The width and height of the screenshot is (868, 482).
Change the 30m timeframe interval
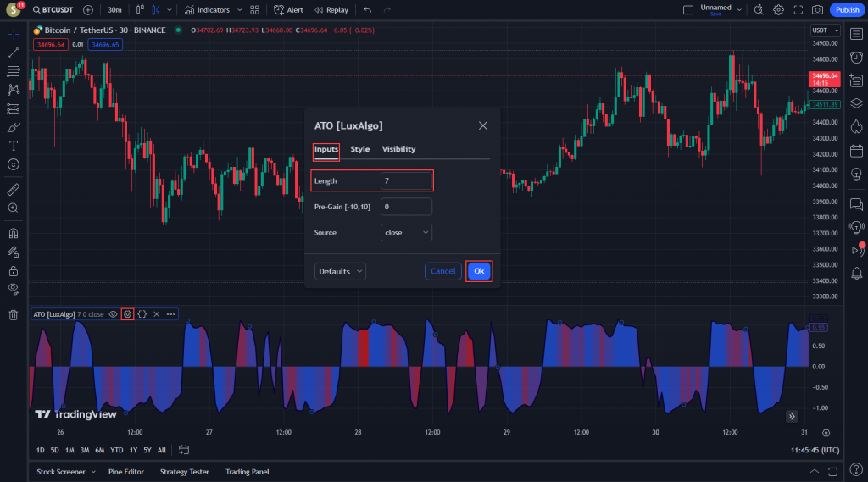[114, 10]
